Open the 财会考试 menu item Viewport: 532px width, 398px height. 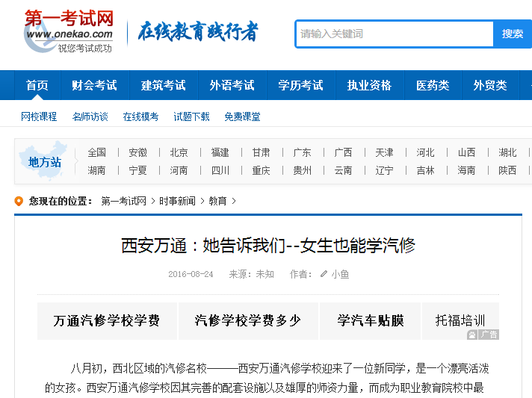(x=94, y=85)
